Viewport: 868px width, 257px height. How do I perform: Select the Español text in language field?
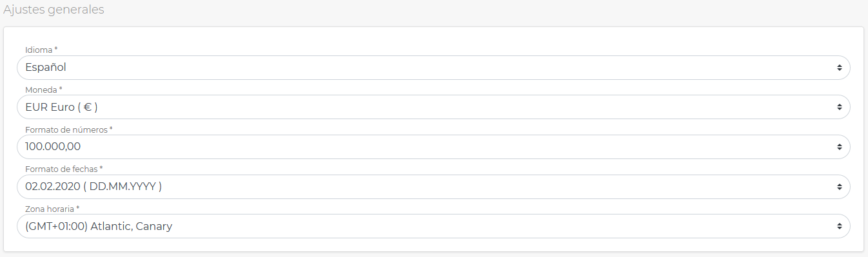click(46, 68)
